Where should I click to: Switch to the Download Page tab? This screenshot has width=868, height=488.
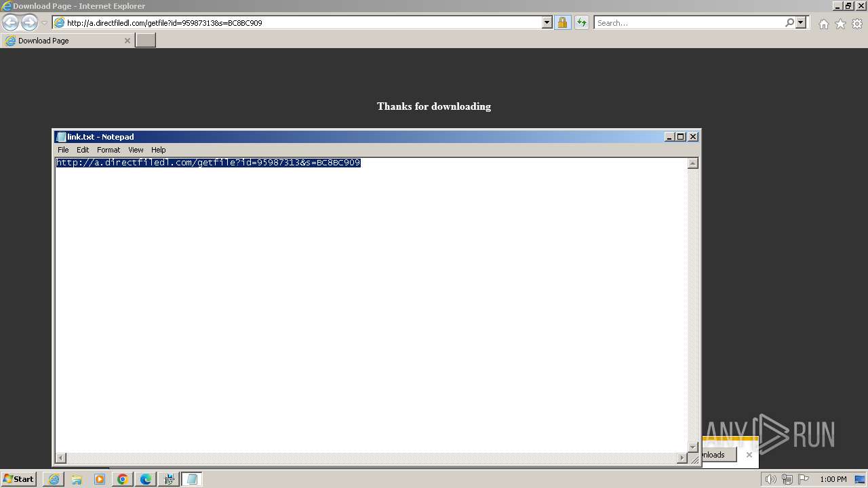pyautogui.click(x=67, y=41)
